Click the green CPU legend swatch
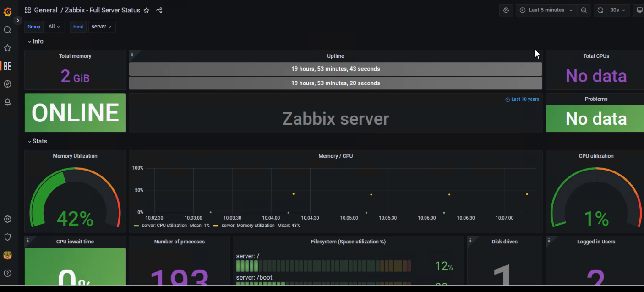The width and height of the screenshot is (644, 292). pos(136,226)
